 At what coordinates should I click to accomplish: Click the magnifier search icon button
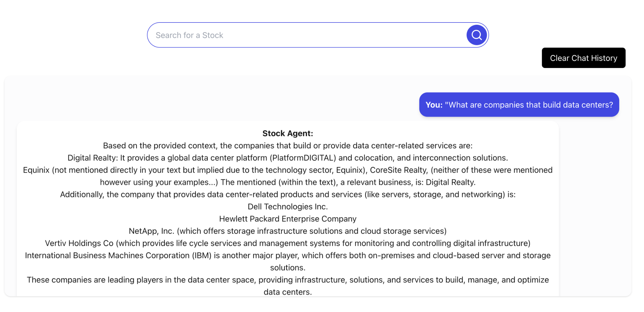476,35
